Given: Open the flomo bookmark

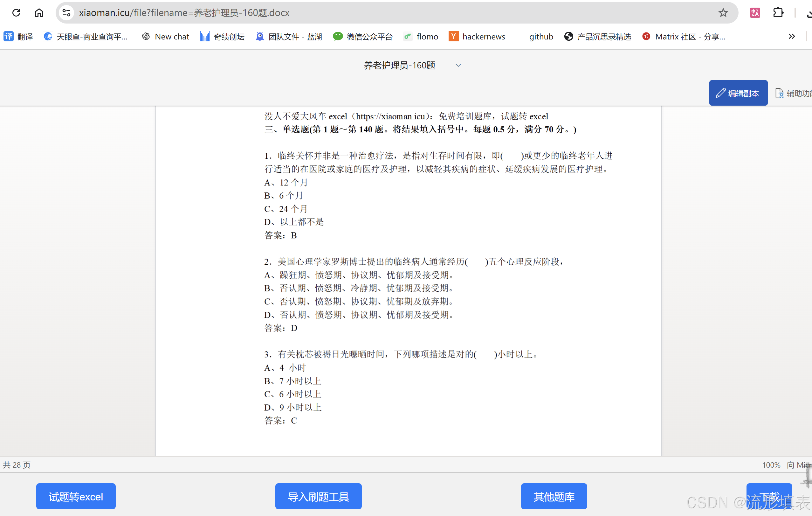Looking at the screenshot, I should pyautogui.click(x=421, y=37).
